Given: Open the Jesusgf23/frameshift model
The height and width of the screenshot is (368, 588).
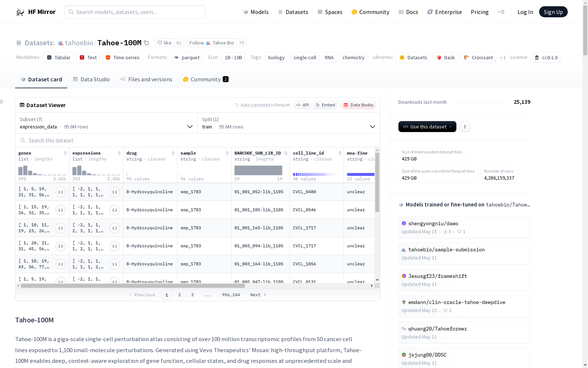Looking at the screenshot, I should [464, 280].
